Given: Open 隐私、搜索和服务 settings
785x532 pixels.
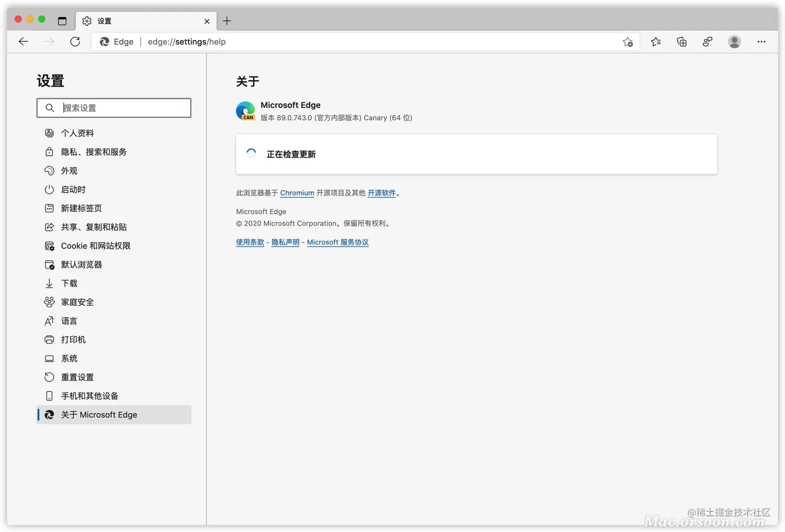Looking at the screenshot, I should tap(114, 152).
